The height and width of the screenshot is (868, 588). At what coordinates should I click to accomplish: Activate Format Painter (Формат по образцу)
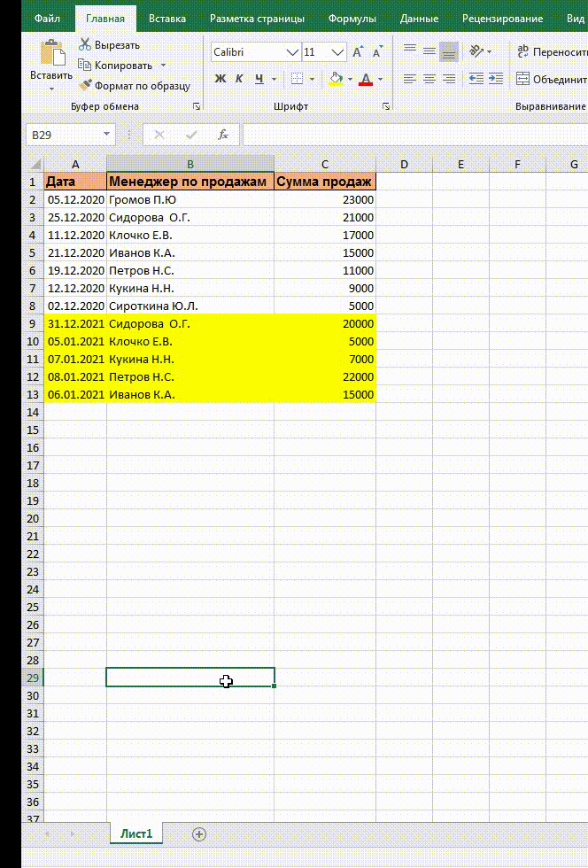135,86
